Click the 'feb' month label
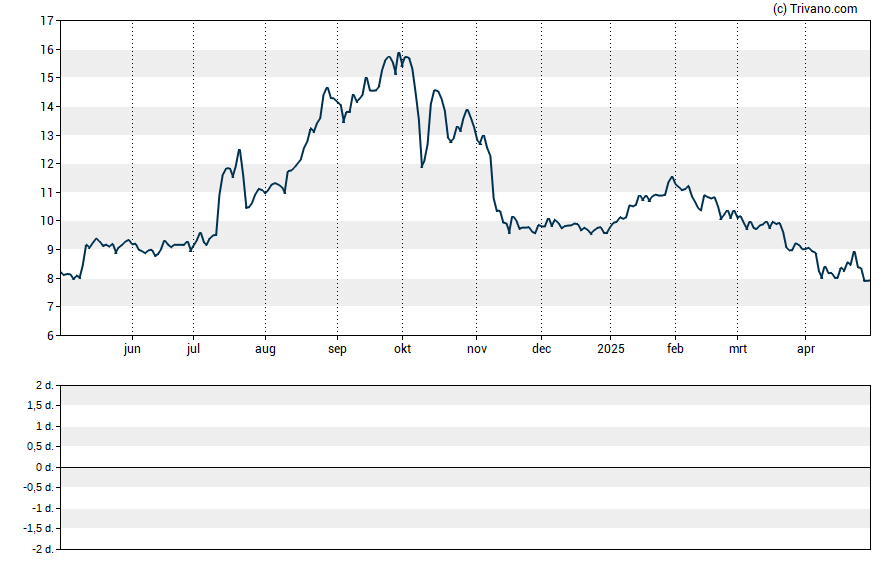Image resolution: width=888 pixels, height=565 pixels. coord(675,349)
